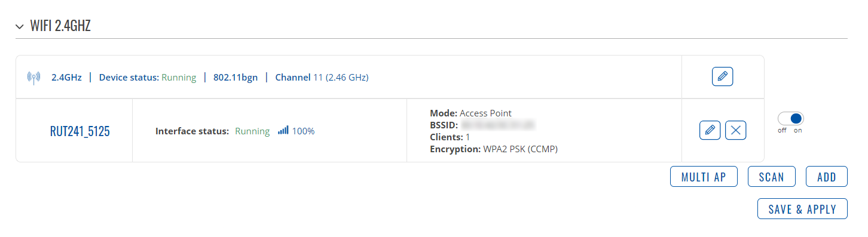
Task: Start a wireless SCAN
Action: (x=771, y=177)
